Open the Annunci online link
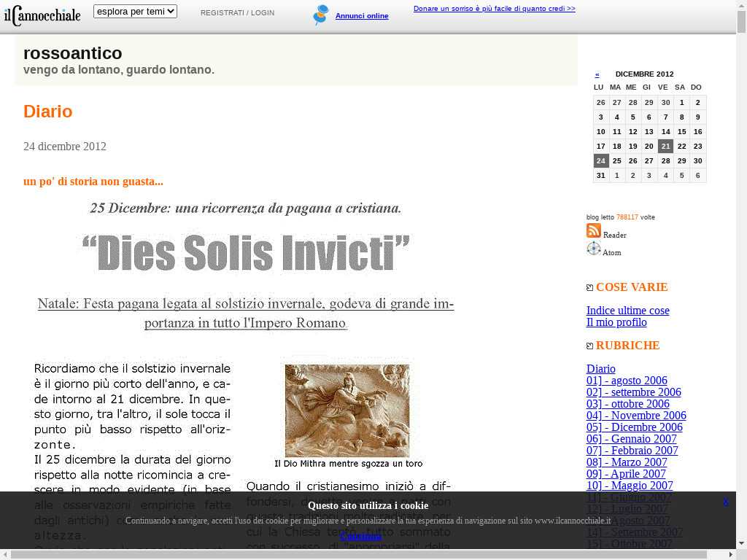 click(x=362, y=16)
